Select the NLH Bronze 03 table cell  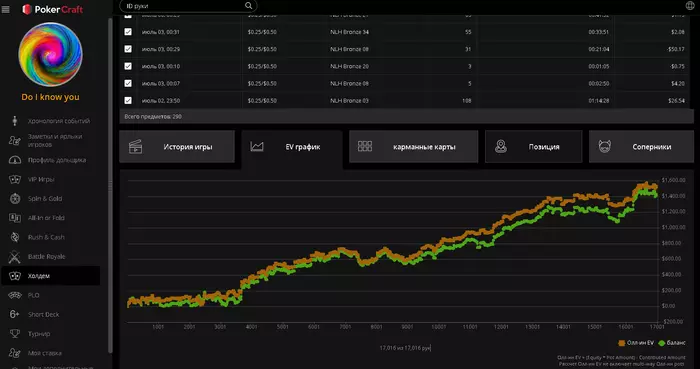coord(350,101)
